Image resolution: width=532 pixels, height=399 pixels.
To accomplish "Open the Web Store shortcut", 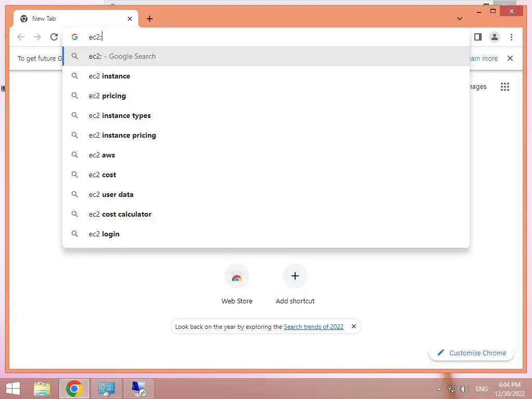I will click(237, 284).
